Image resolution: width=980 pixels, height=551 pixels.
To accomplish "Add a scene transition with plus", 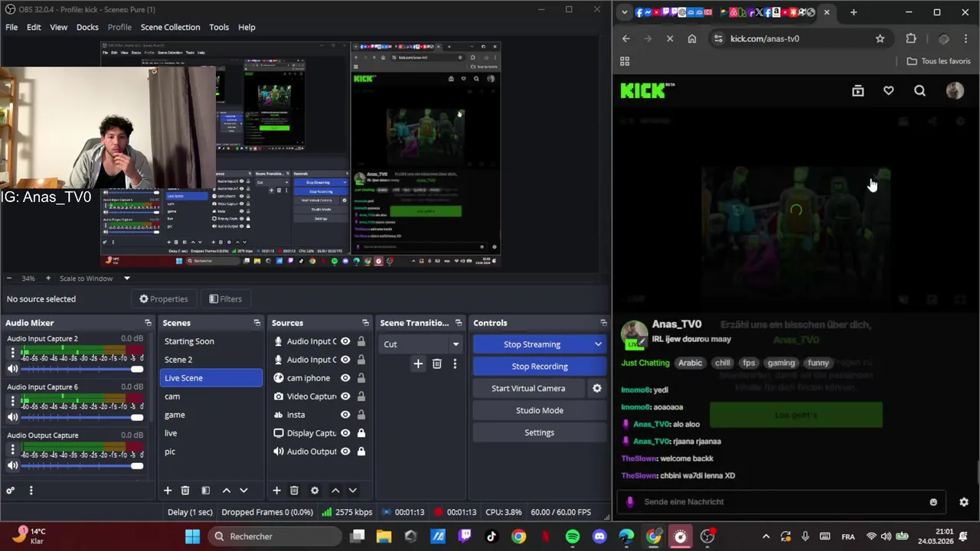I will pyautogui.click(x=418, y=364).
